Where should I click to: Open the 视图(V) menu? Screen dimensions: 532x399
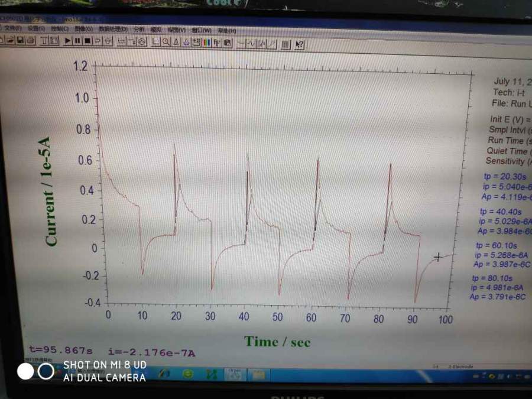[x=177, y=30]
